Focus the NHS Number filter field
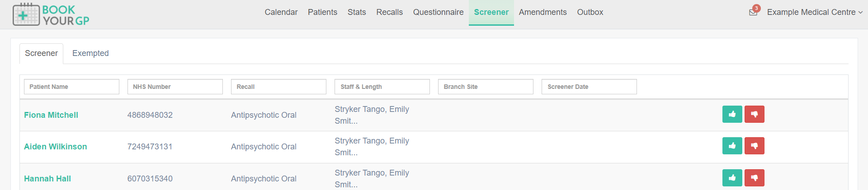The height and width of the screenshot is (190, 868). point(175,87)
